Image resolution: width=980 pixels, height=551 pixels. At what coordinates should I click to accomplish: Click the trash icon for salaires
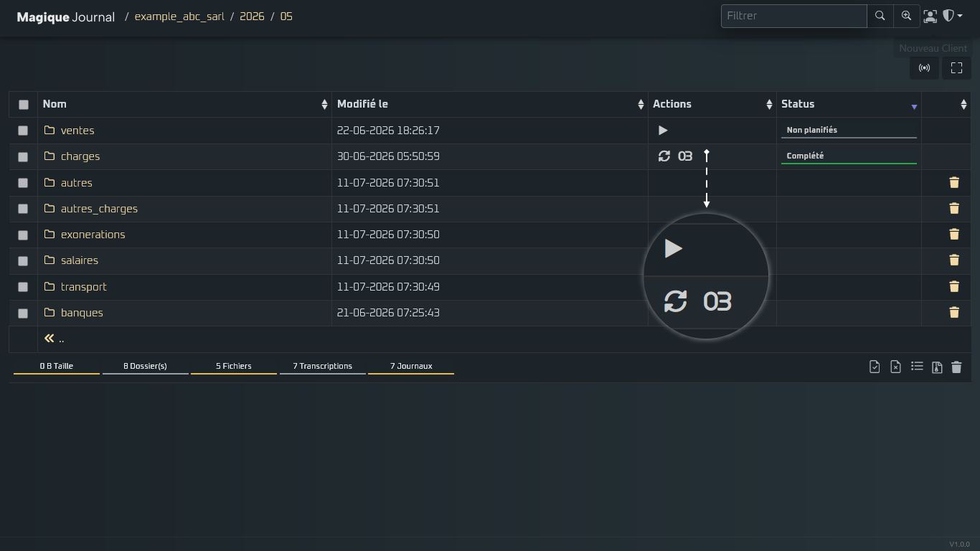coord(954,260)
